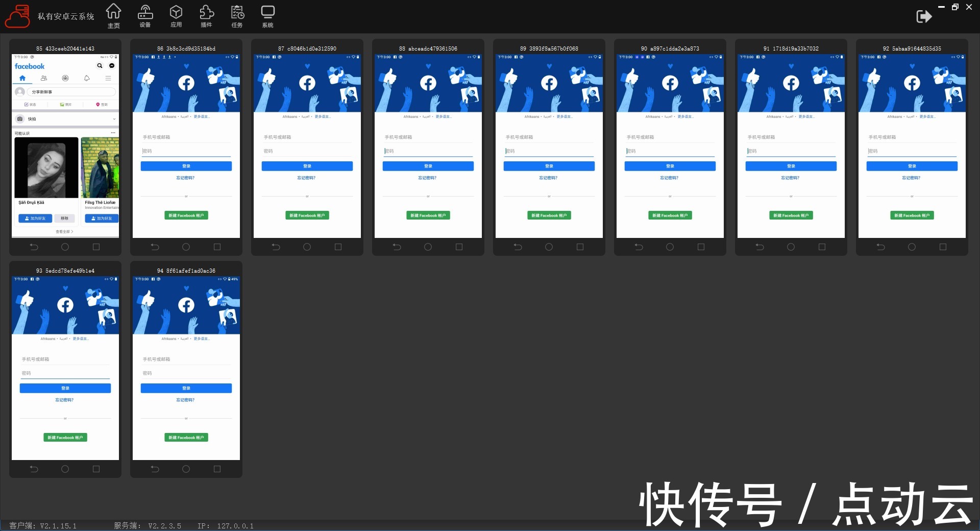Choose Afrikaans language on device 88
Viewport: 980px width, 531px height.
[x=411, y=116]
